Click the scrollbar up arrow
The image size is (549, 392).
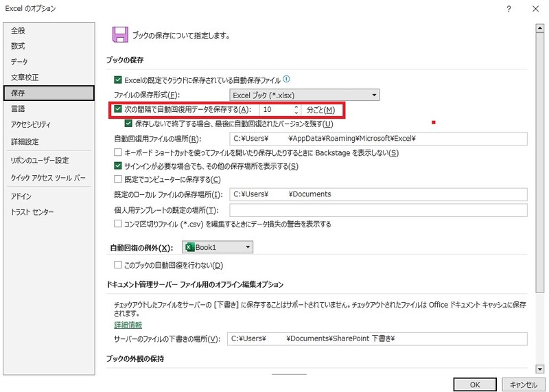click(x=539, y=28)
